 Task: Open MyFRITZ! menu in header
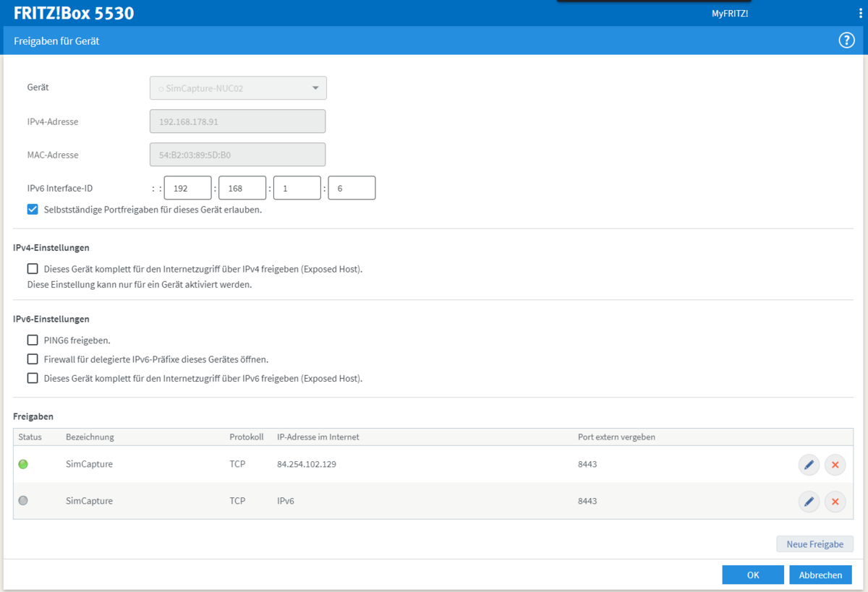pos(729,13)
